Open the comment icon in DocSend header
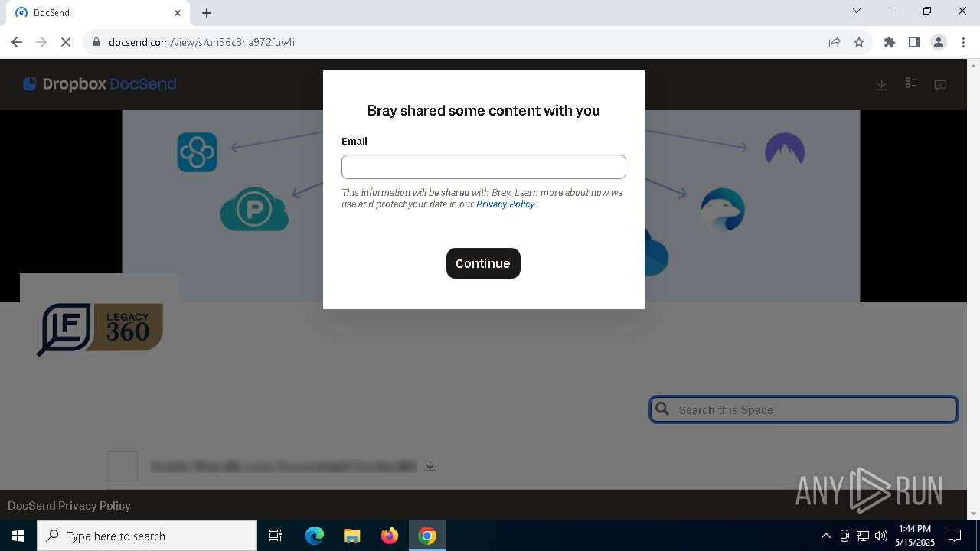 tap(940, 85)
